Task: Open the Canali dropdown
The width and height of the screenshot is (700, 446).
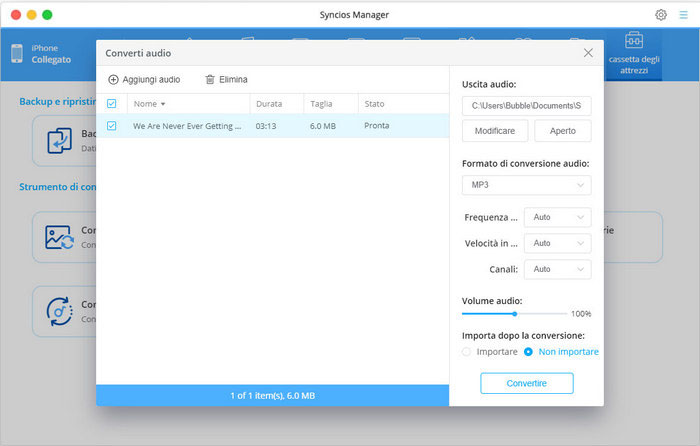Action: tap(557, 269)
